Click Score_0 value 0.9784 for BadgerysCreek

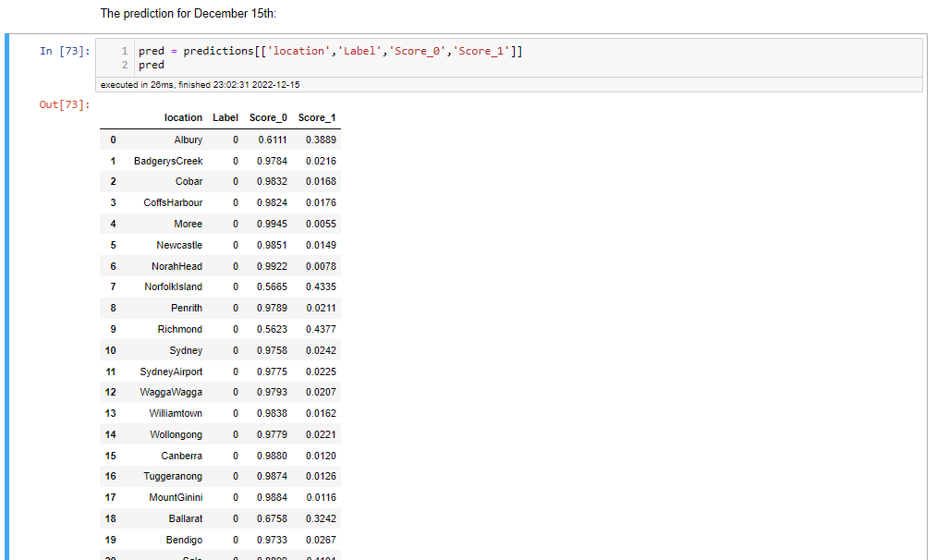[272, 161]
